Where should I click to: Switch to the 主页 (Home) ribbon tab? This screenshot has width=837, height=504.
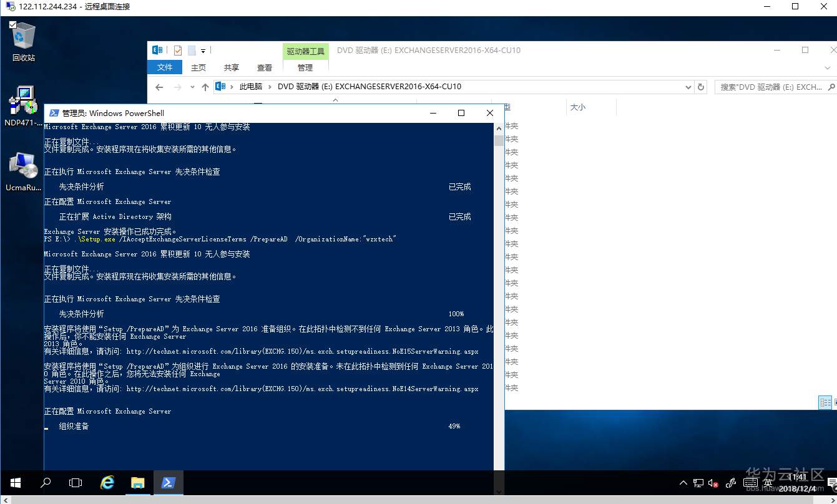(x=198, y=67)
